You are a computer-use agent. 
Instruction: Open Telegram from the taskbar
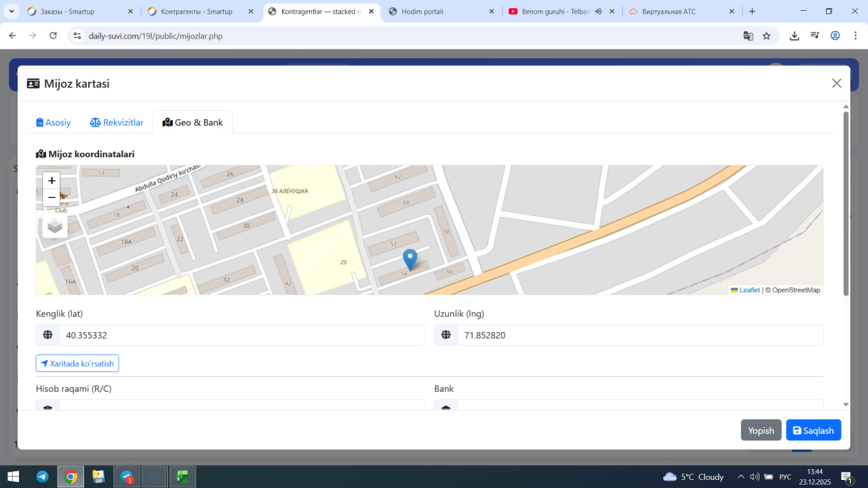[42, 476]
